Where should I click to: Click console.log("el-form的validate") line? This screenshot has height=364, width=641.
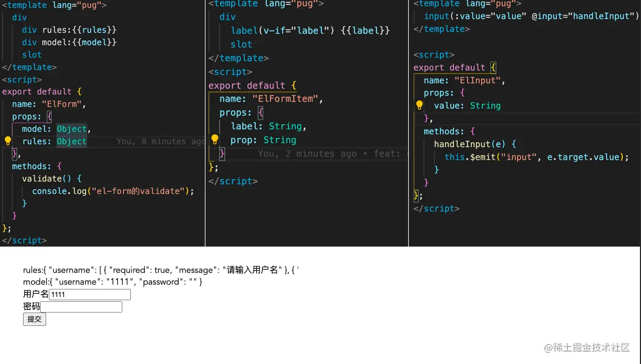(113, 191)
